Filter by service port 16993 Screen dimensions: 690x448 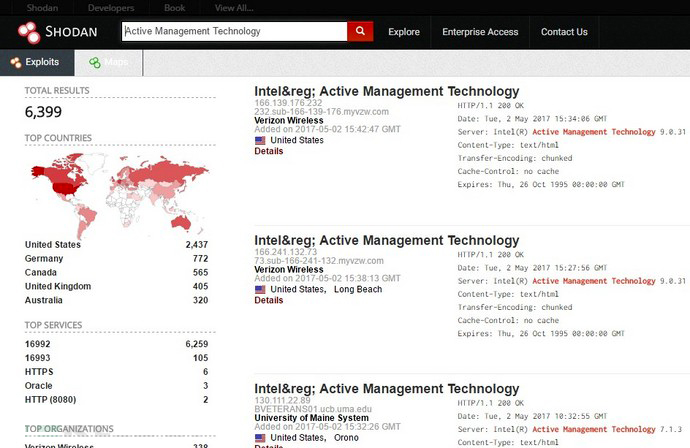(x=37, y=358)
